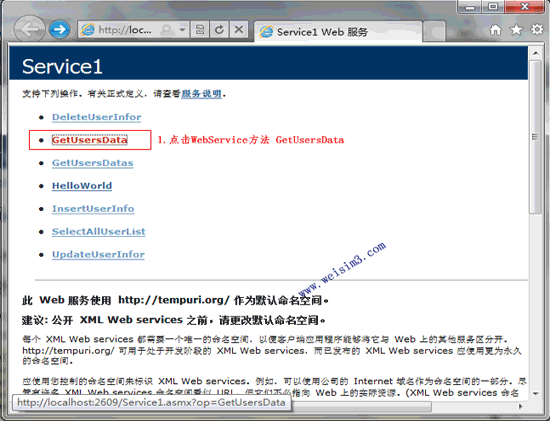Click the search magnifier in address bar

coord(167,30)
